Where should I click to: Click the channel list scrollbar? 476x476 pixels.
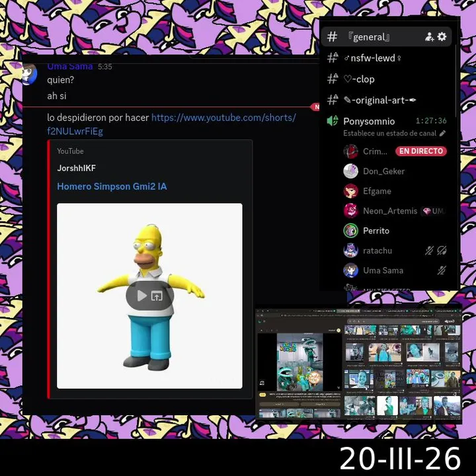tap(456, 81)
